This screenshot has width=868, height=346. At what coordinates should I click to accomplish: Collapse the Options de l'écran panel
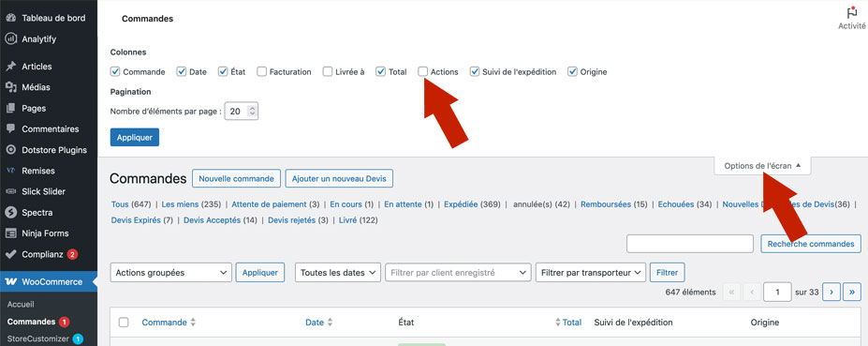click(762, 165)
